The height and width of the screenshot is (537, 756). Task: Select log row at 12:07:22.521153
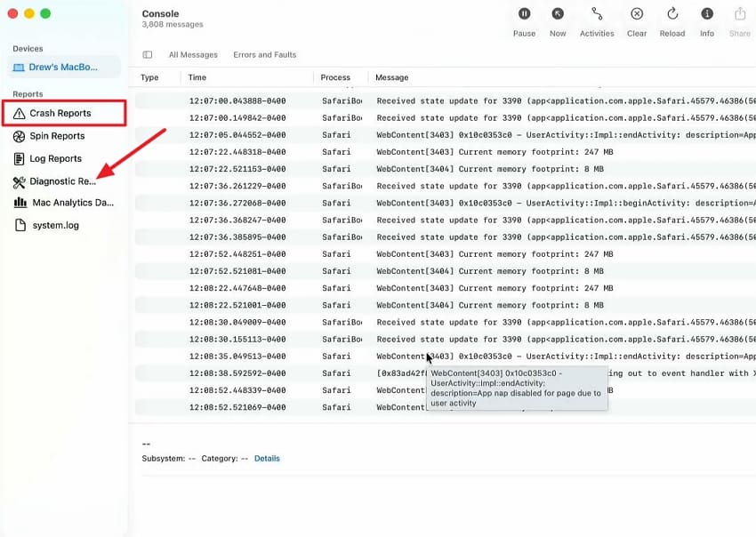click(446, 169)
